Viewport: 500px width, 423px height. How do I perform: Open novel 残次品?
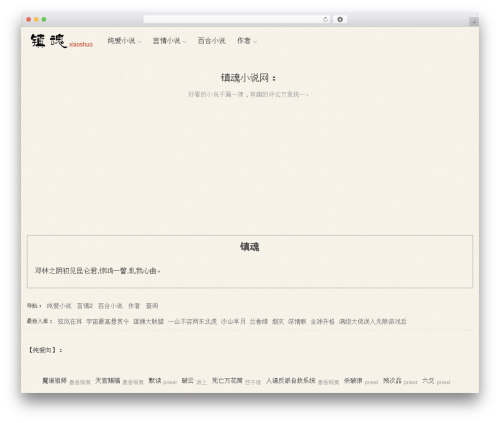point(392,380)
